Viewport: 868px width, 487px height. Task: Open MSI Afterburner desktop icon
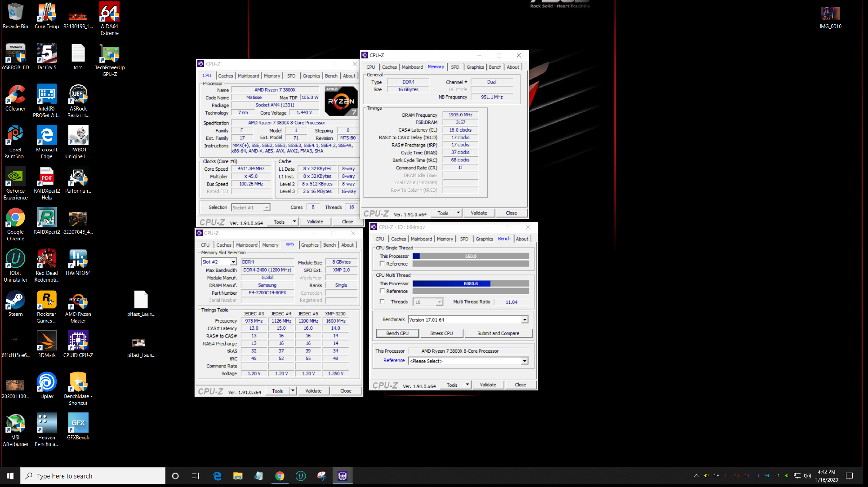tap(15, 430)
